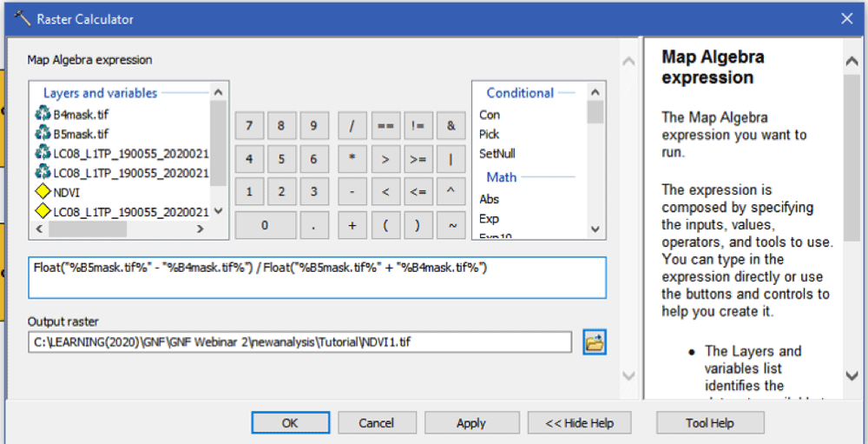This screenshot has width=868, height=444.
Task: Click the B4mask.tif raster icon
Action: 42,114
